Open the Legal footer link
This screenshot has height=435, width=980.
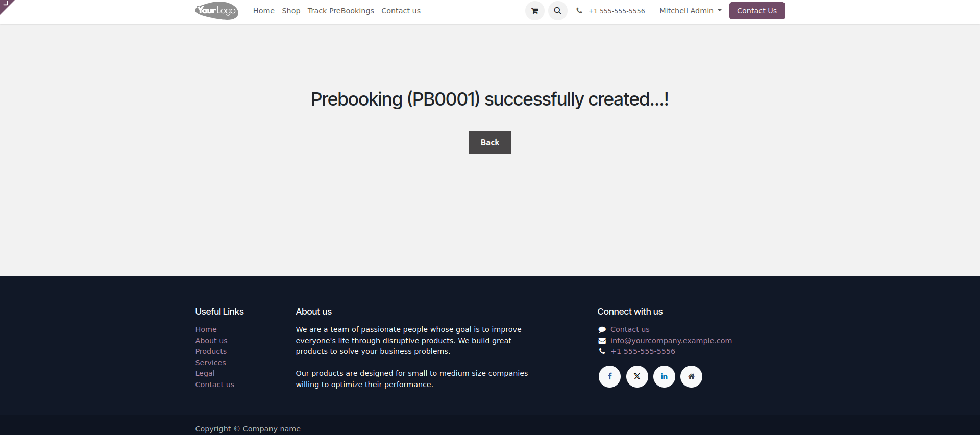pos(205,373)
